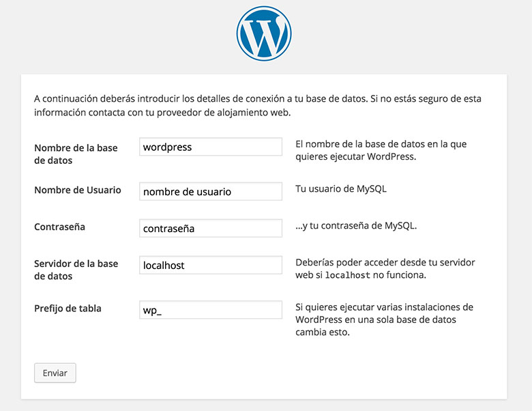Click the label 'Nombre de la base de datos'

(76, 154)
